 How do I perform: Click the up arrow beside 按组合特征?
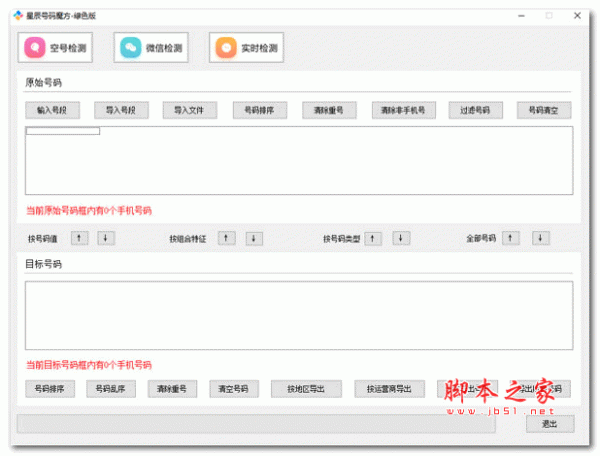click(x=226, y=238)
